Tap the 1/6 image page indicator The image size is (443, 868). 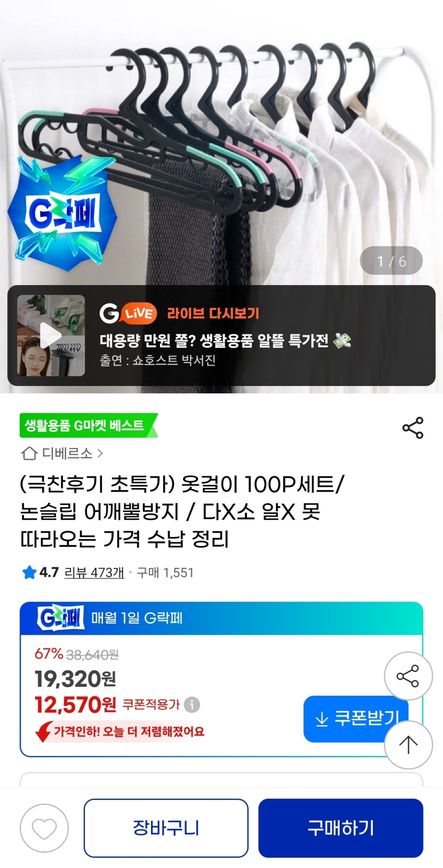(x=391, y=261)
